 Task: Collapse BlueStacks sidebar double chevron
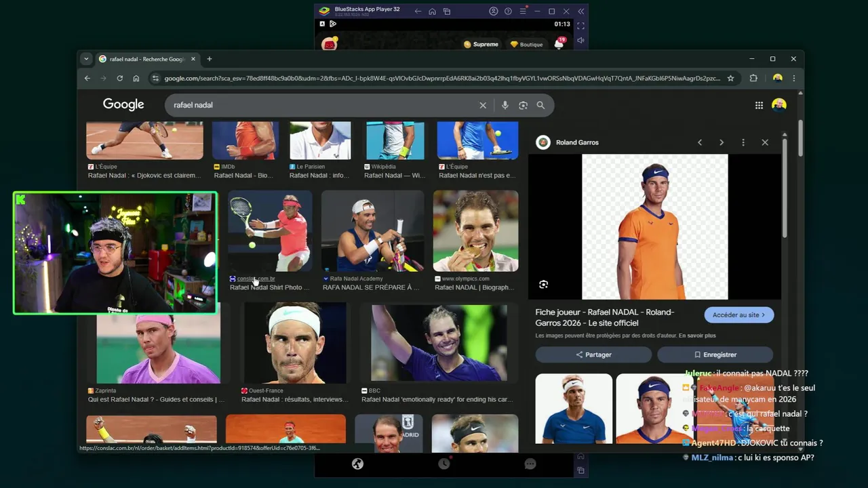[x=581, y=12]
